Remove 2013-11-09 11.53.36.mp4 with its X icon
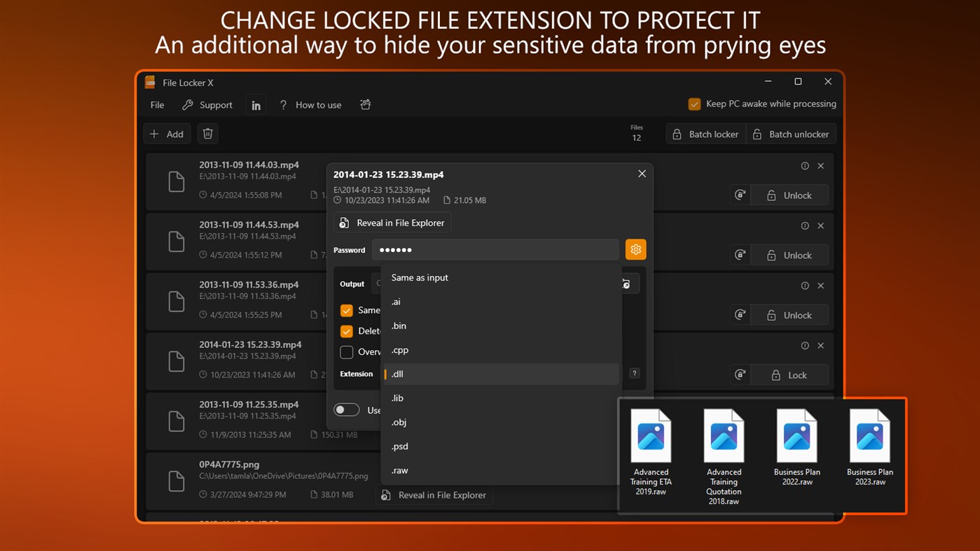980x551 pixels. (820, 285)
